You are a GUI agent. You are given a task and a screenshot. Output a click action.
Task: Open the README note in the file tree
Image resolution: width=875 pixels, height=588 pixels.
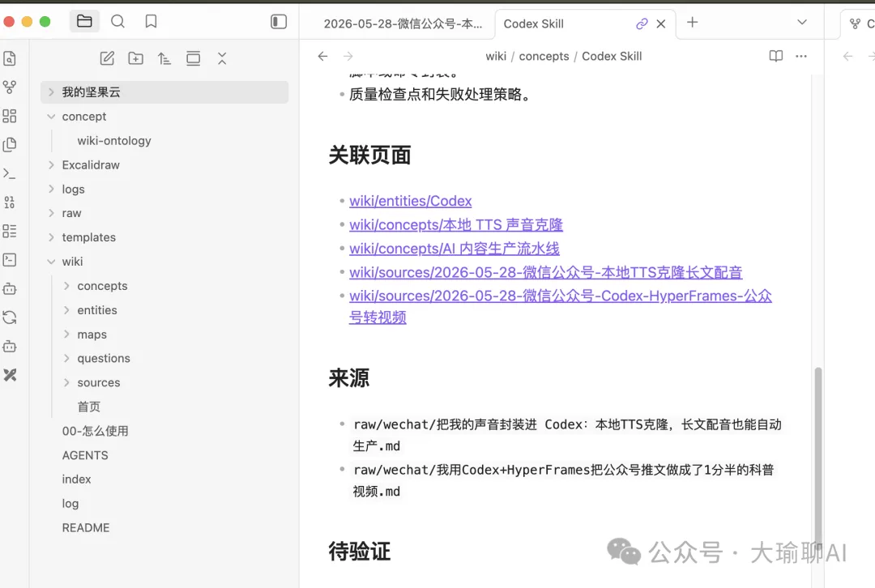pos(85,528)
